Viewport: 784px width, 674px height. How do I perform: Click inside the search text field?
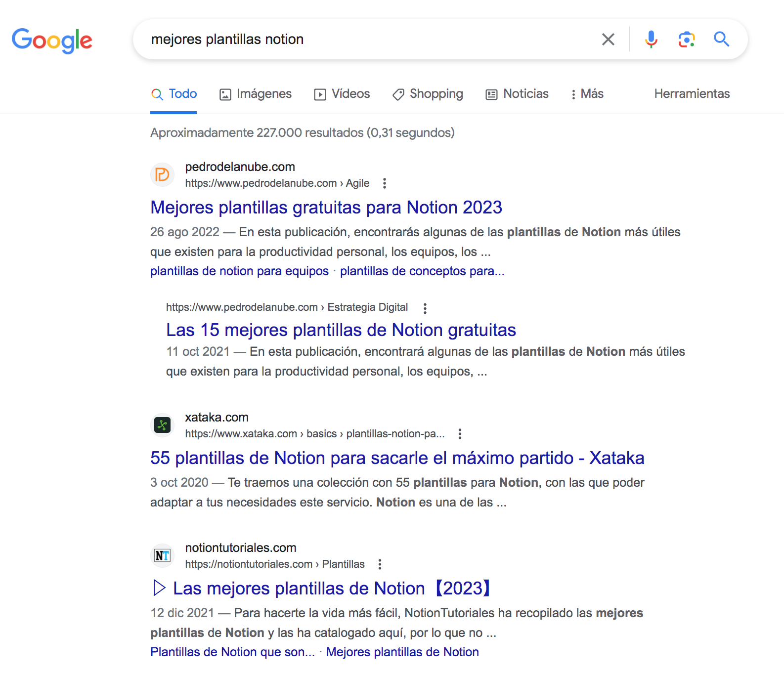(x=371, y=40)
